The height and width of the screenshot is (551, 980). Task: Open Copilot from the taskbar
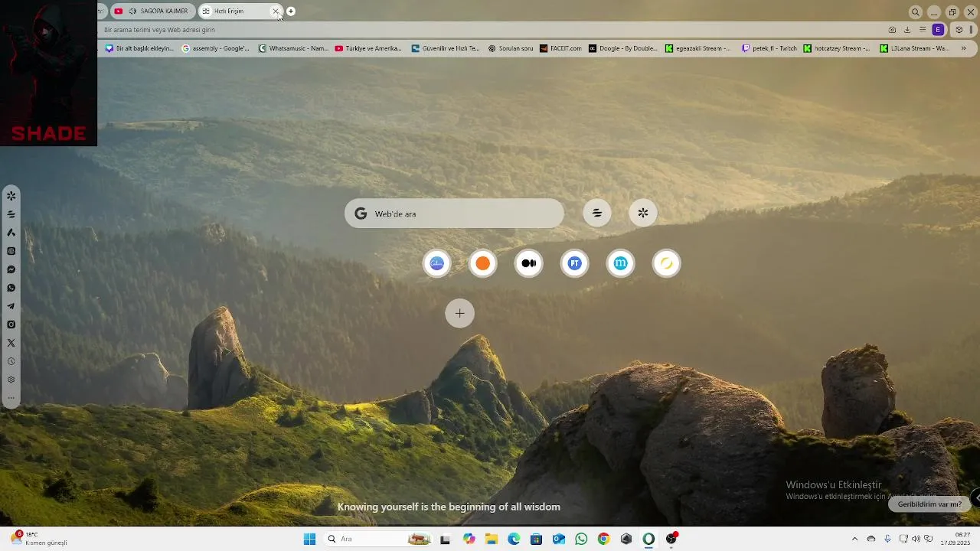[x=469, y=539]
